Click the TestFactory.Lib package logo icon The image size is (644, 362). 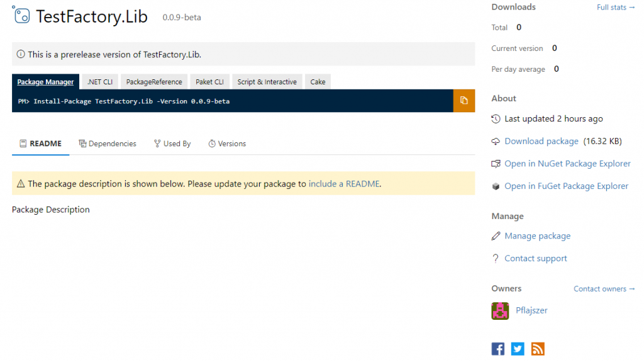click(21, 15)
